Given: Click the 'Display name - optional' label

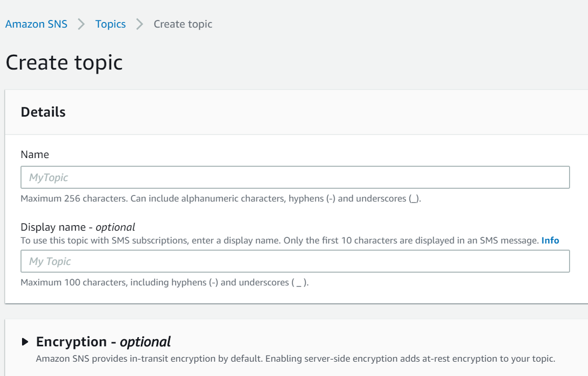Looking at the screenshot, I should tap(78, 227).
